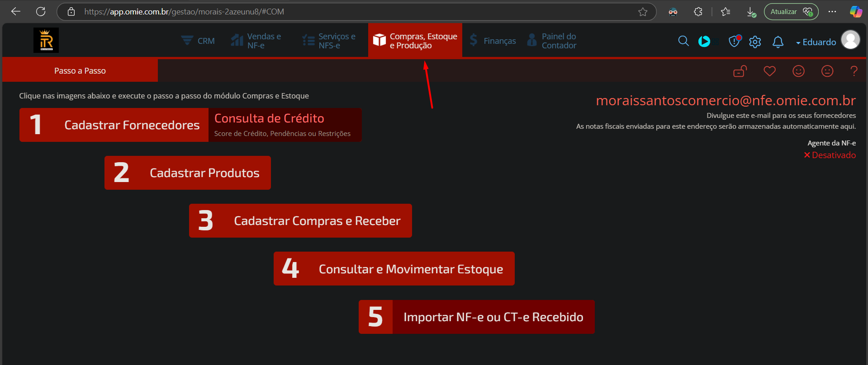Open browser downloads icon

click(751, 12)
